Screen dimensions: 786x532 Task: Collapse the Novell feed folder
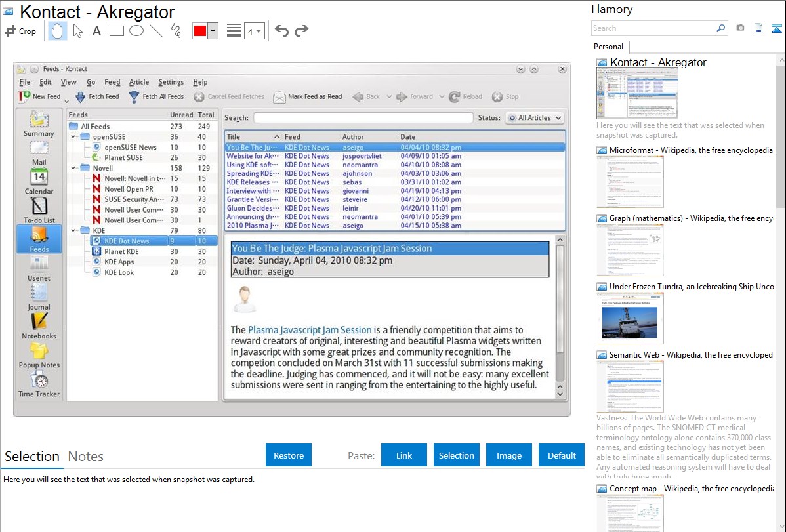tap(73, 168)
